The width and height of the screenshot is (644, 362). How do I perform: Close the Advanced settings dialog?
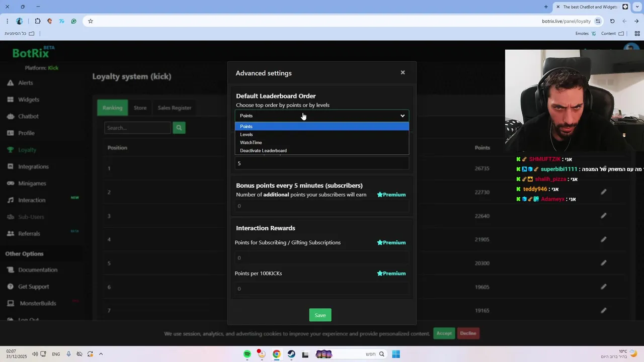[403, 72]
